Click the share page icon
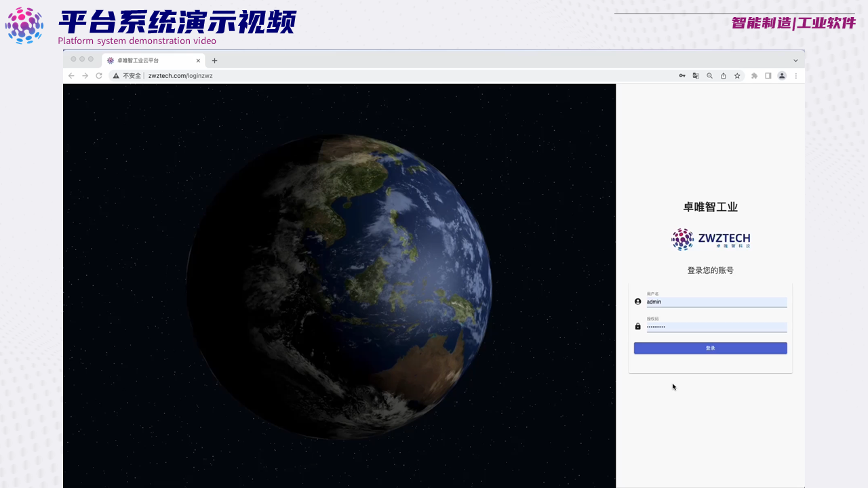Image resolution: width=868 pixels, height=488 pixels. coord(724,76)
